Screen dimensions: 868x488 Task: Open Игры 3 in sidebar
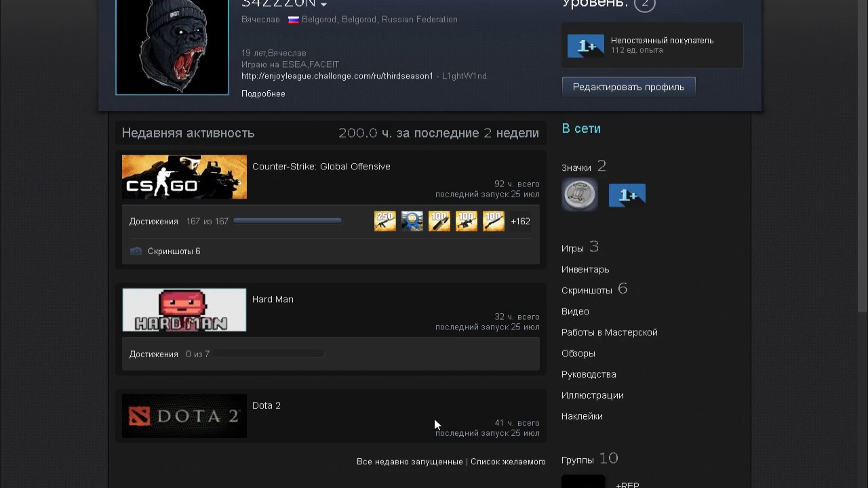pyautogui.click(x=580, y=247)
